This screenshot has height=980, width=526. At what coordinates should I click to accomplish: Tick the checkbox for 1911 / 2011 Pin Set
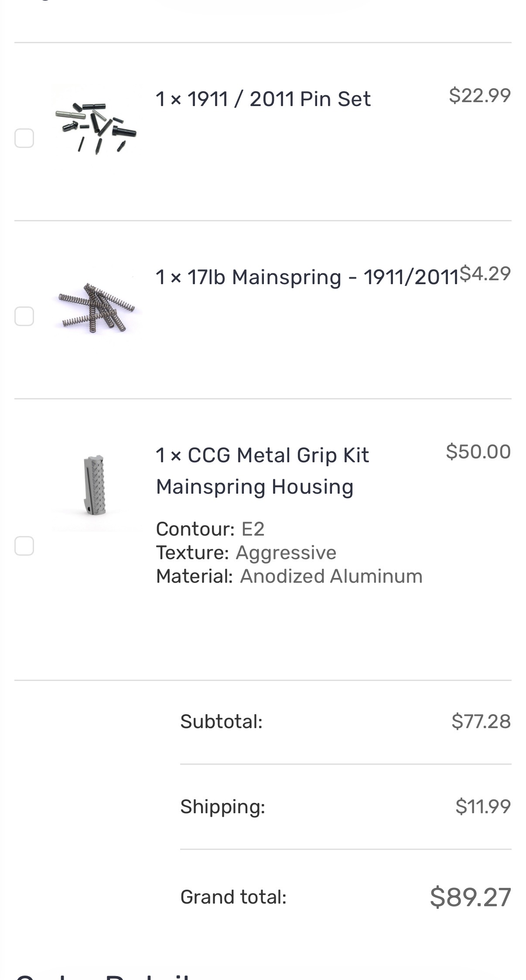24,138
